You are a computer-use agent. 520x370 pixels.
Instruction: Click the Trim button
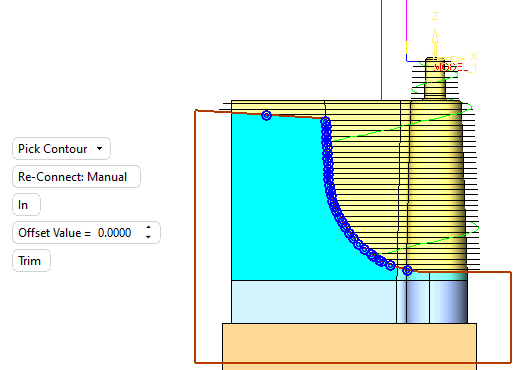tap(31, 261)
